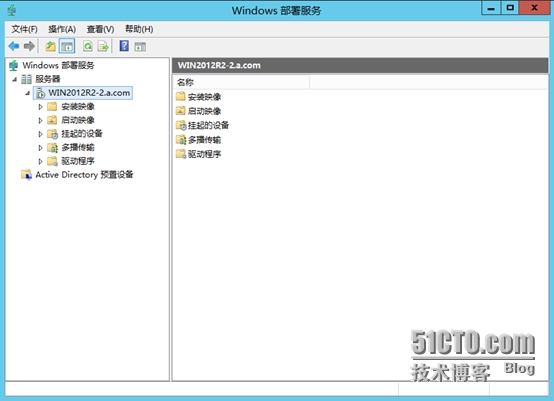Image resolution: width=554 pixels, height=401 pixels.
Task: Click the 挂起的设备 icon in right list
Action: 181,125
